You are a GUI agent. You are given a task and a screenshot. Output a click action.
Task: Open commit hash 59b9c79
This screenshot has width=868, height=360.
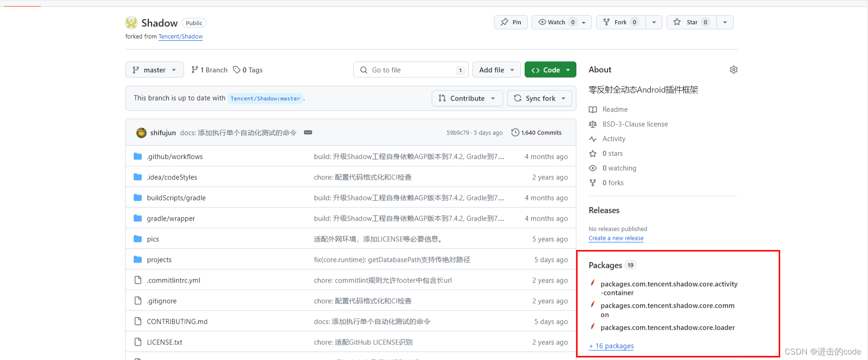click(x=458, y=132)
